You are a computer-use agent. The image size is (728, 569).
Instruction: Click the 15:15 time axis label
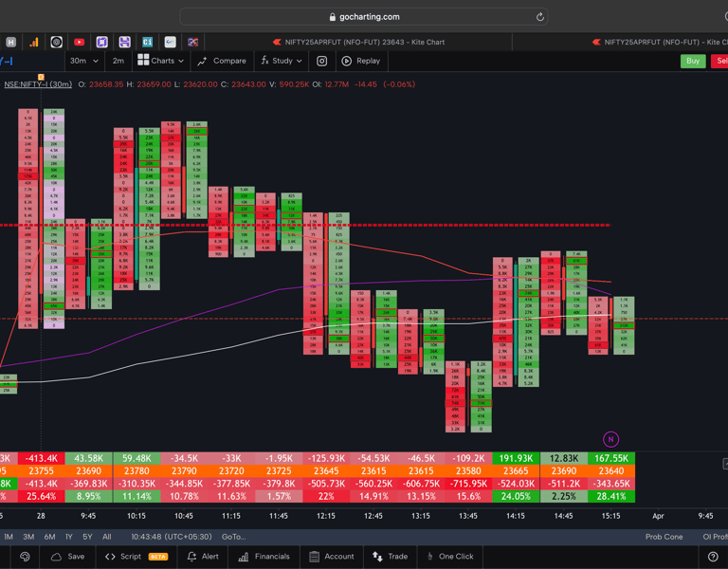pyautogui.click(x=610, y=516)
